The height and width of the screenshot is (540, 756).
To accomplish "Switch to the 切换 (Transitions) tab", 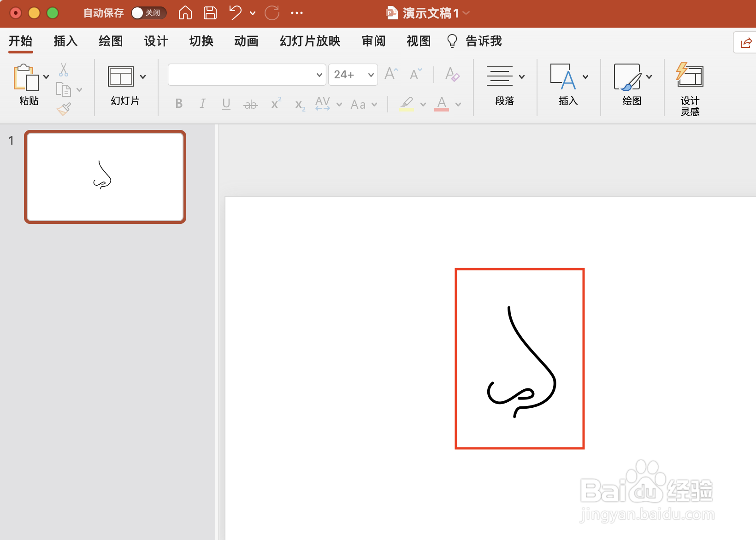I will 201,41.
